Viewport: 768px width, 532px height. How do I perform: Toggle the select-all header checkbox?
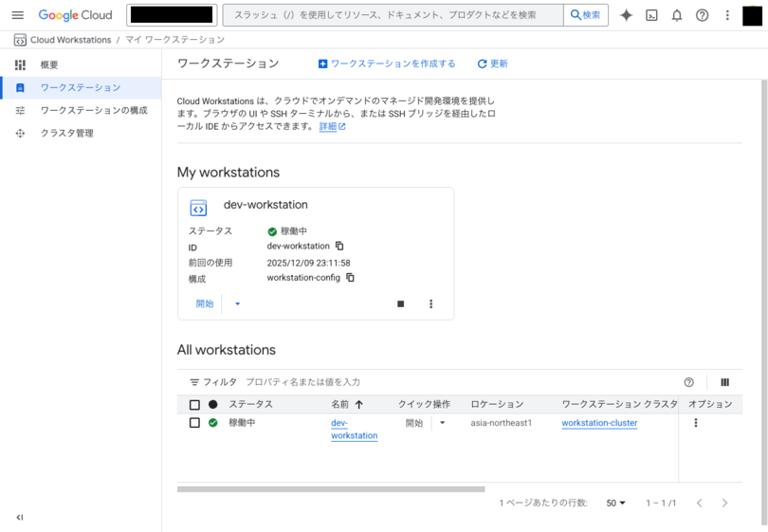click(194, 405)
